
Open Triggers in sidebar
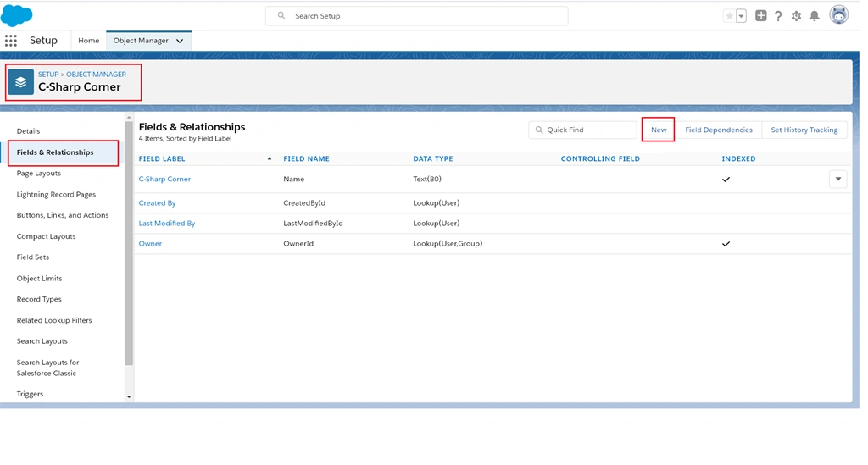(x=30, y=394)
